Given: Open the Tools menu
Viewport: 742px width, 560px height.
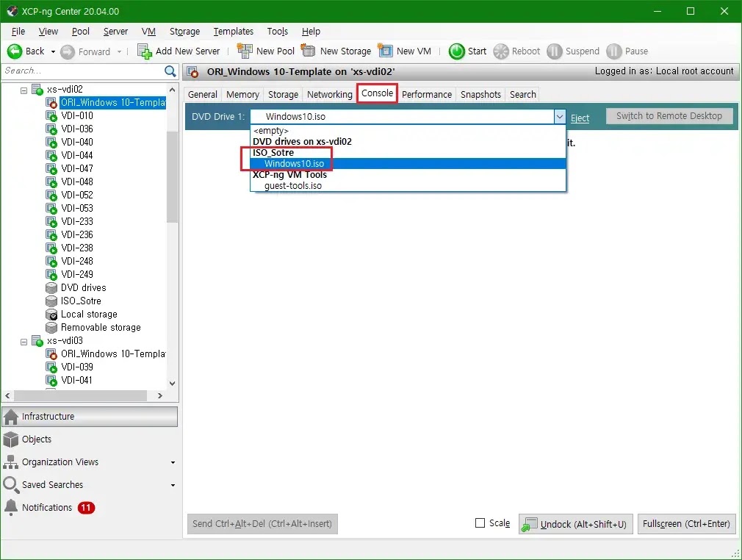Looking at the screenshot, I should (277, 32).
